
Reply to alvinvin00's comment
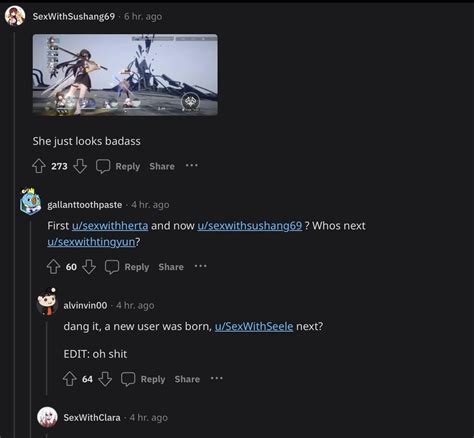click(x=143, y=379)
